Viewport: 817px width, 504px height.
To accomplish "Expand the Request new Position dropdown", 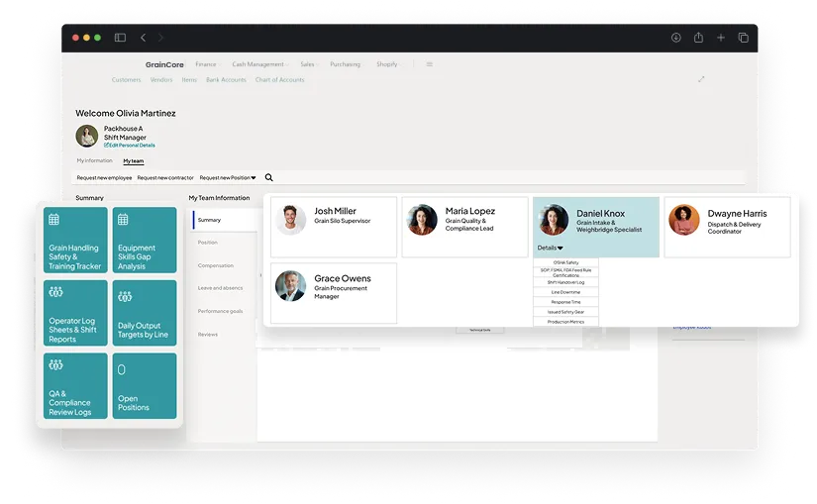I will tap(228, 178).
